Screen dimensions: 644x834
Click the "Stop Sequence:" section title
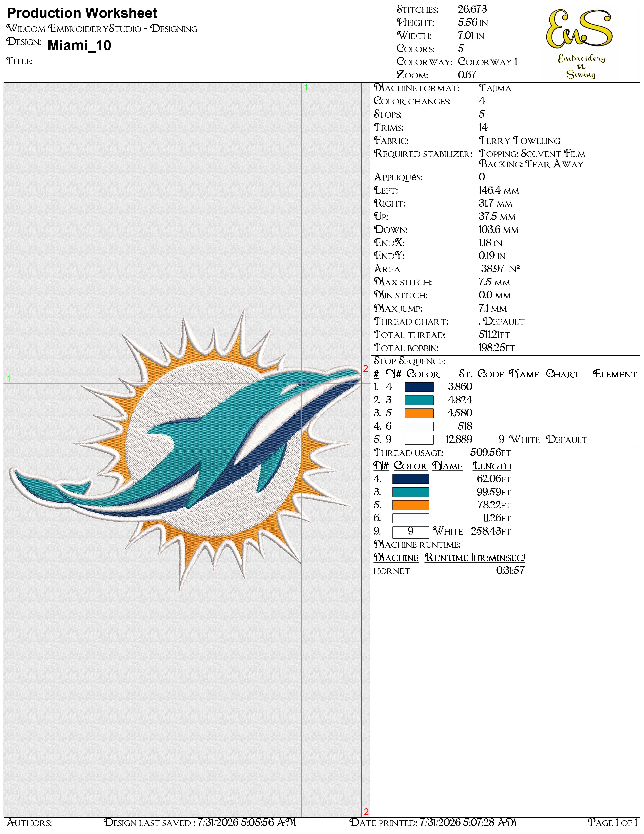tap(409, 361)
